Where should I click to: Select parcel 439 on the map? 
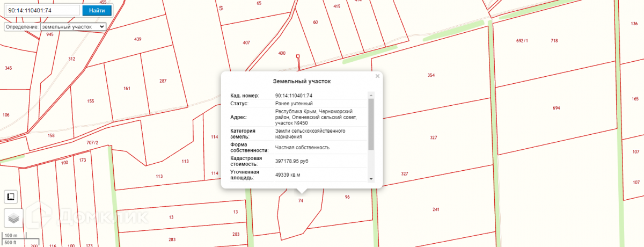(137, 39)
